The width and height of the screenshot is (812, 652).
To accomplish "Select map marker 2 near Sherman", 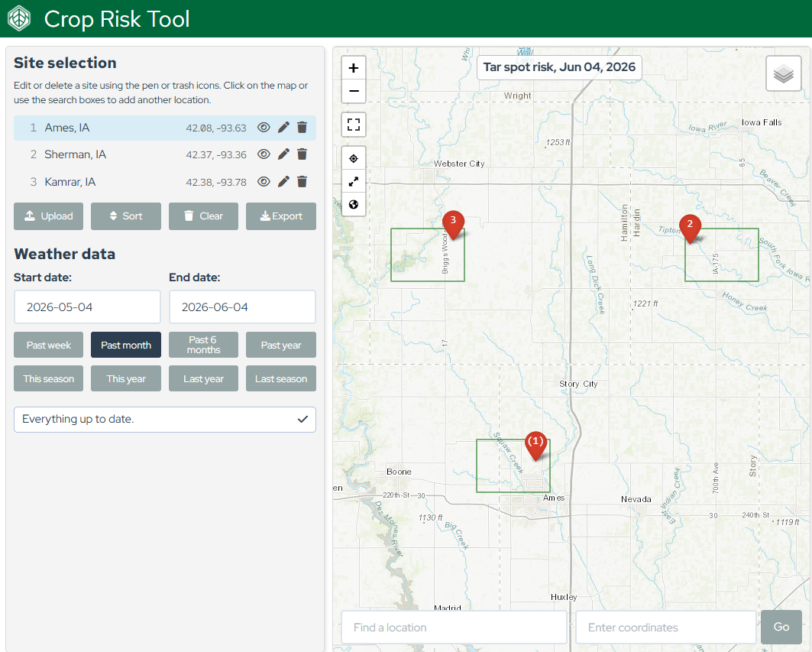I will 690,229.
